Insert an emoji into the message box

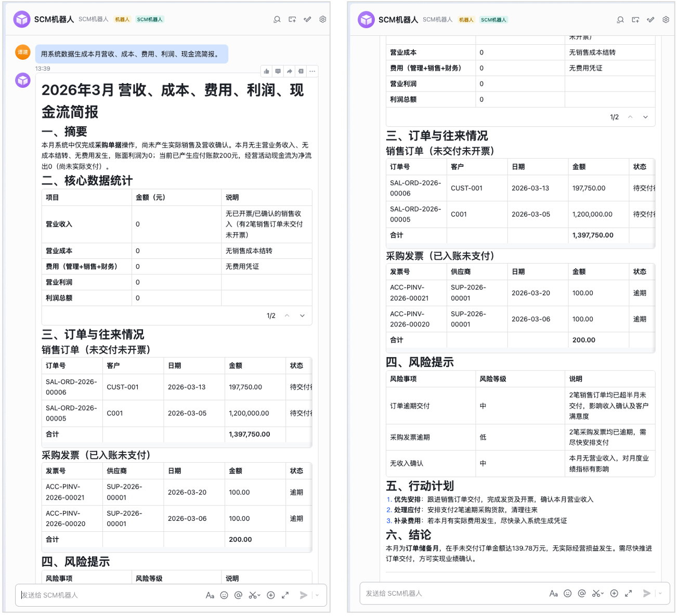tap(224, 595)
